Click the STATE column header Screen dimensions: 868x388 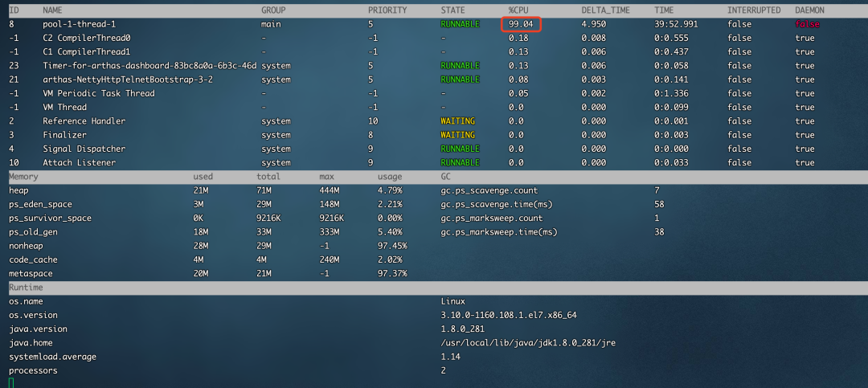click(452, 10)
